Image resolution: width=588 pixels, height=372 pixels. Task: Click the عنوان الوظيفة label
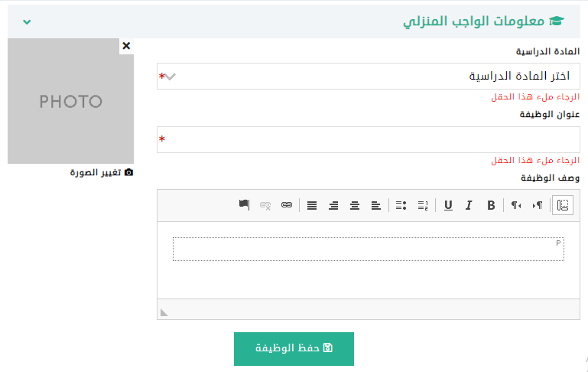point(550,114)
